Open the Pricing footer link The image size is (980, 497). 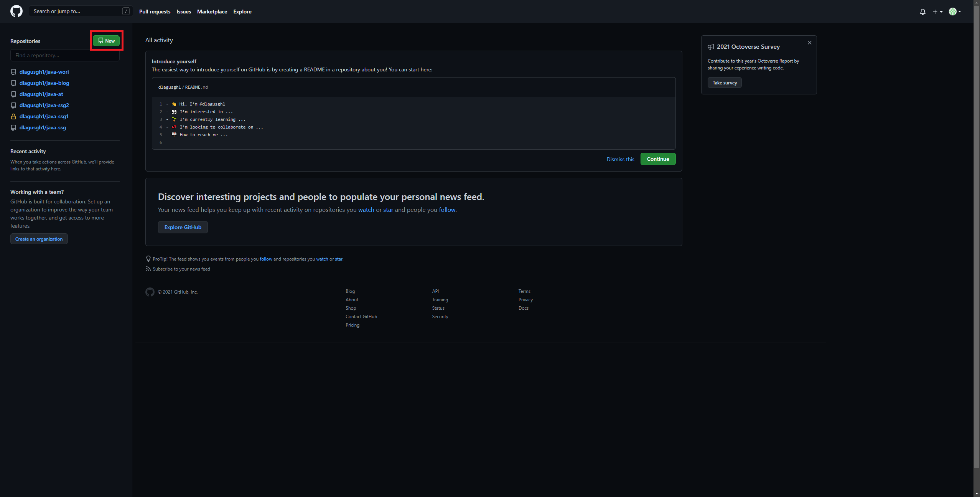352,325
